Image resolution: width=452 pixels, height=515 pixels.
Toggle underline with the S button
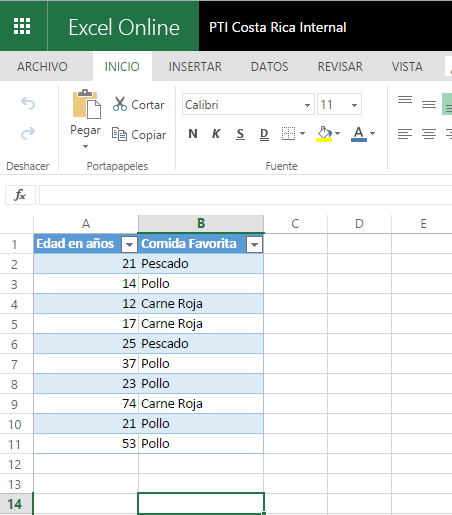point(240,134)
